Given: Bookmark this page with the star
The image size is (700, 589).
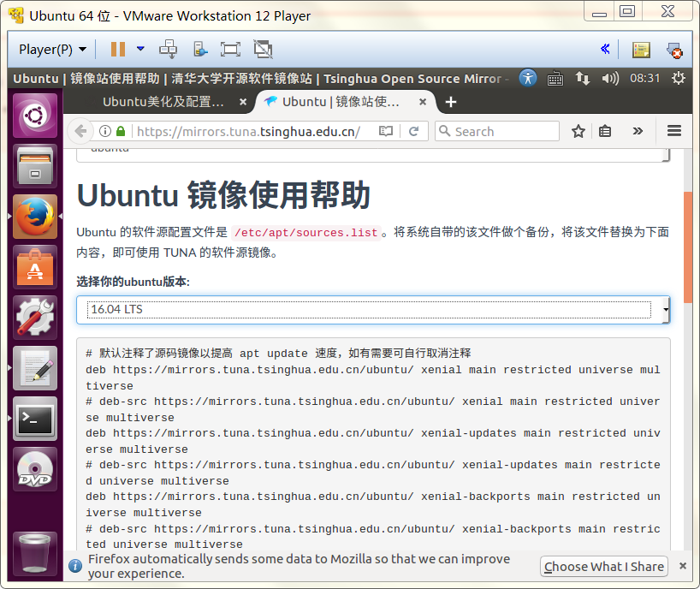Looking at the screenshot, I should (578, 131).
